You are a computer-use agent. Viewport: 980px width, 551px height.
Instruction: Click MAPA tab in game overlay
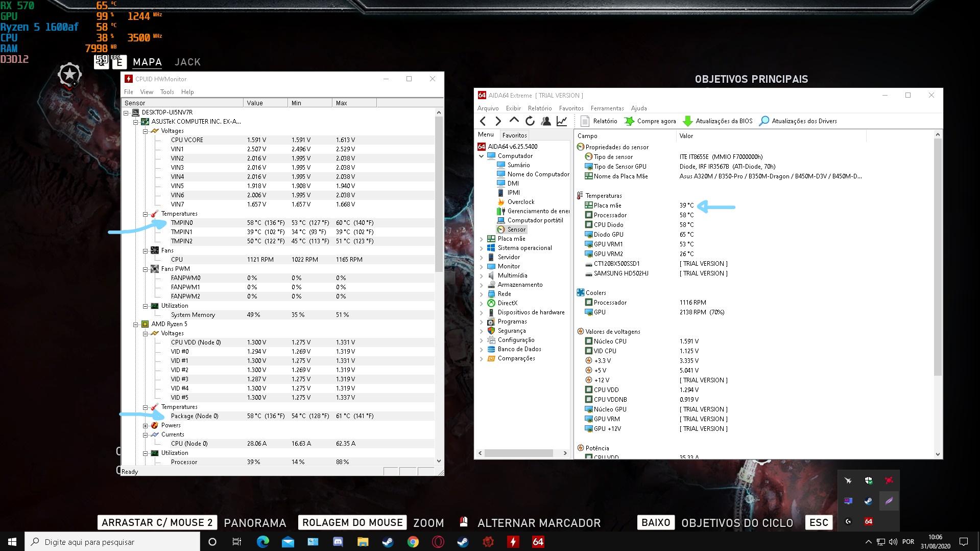click(147, 62)
